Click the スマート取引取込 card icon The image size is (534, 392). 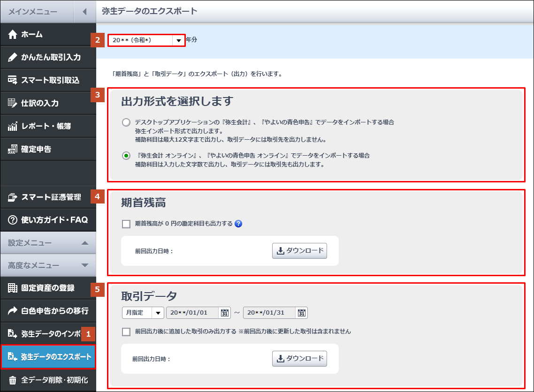coord(13,80)
